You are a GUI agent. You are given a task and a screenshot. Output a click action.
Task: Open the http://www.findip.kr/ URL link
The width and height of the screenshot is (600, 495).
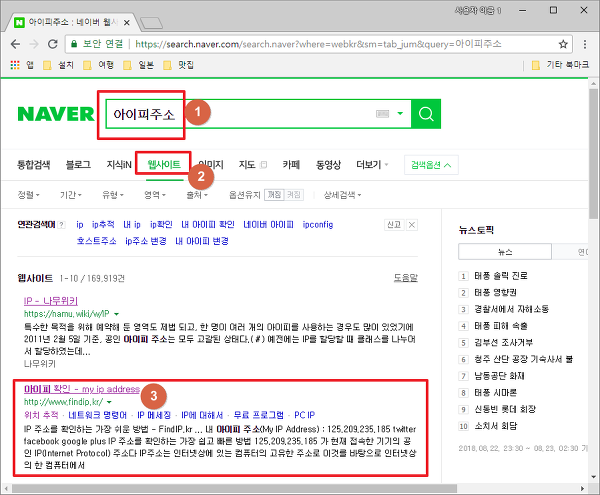(x=64, y=402)
